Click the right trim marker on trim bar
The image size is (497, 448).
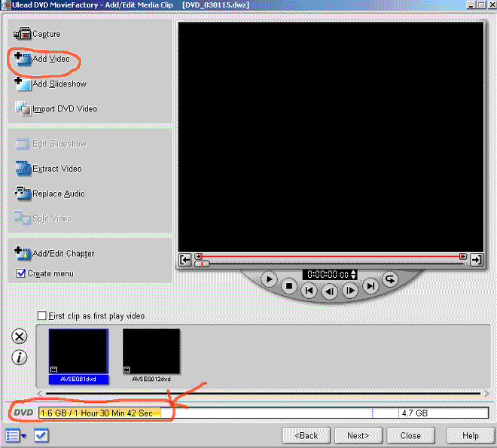click(463, 256)
